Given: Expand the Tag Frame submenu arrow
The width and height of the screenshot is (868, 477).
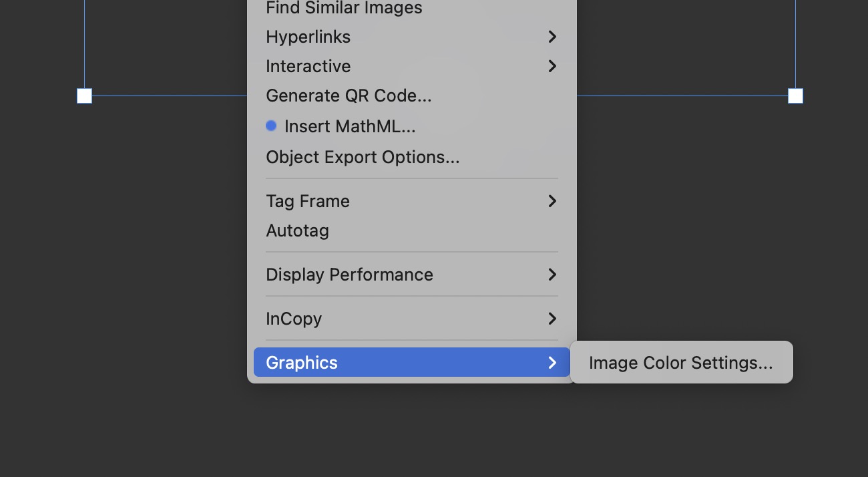Looking at the screenshot, I should click(x=552, y=201).
